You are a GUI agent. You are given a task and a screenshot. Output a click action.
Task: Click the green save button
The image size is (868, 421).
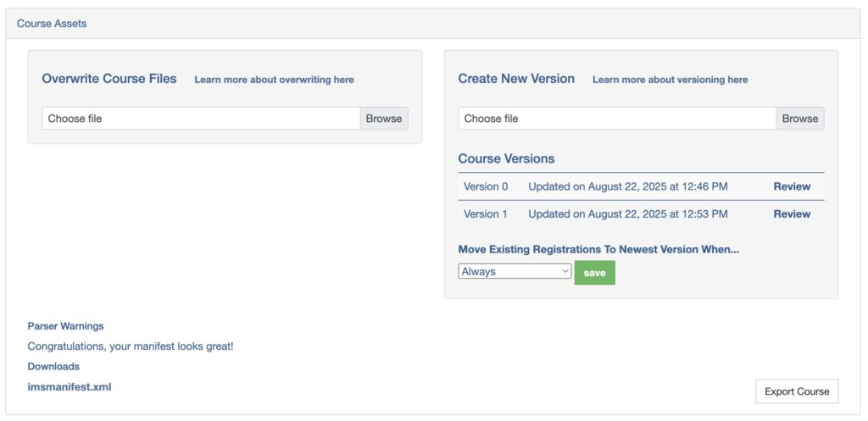594,273
